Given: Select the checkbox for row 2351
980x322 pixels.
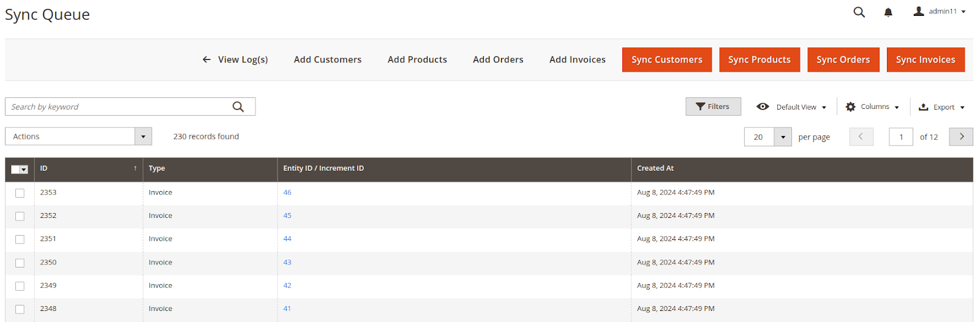Looking at the screenshot, I should (20, 239).
